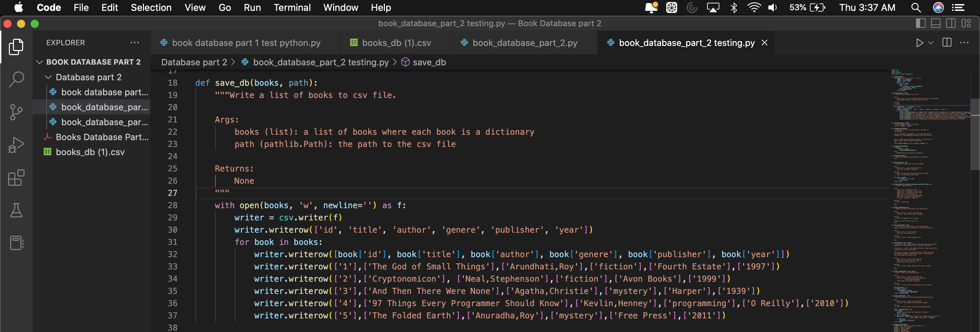Toggle the primary side bar layout button
980x332 pixels.
(921, 23)
